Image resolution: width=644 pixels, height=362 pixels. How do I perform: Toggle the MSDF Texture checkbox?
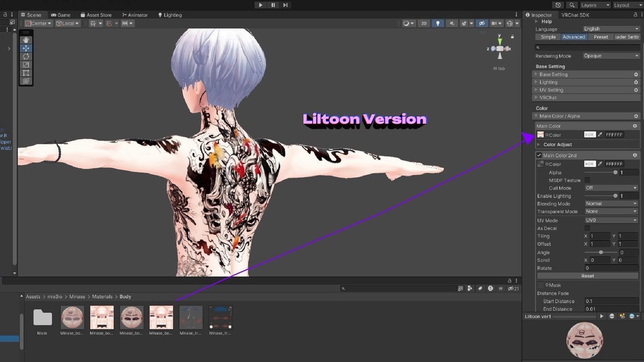(x=587, y=180)
